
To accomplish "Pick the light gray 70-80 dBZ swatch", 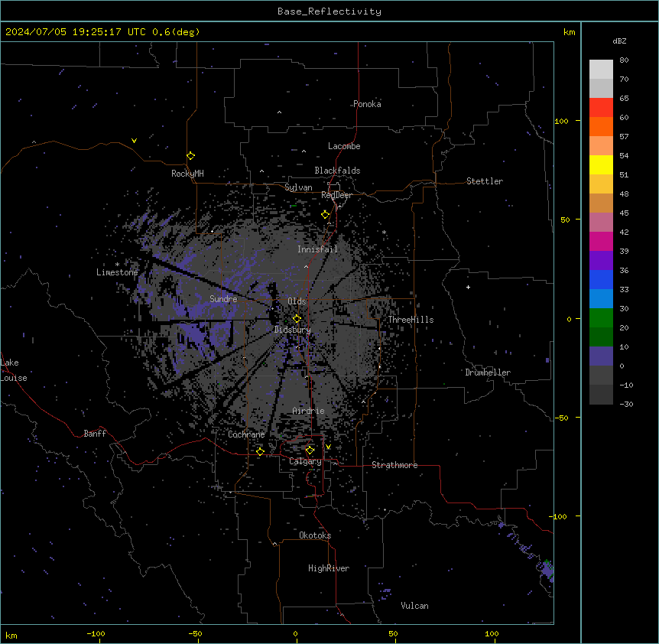I will click(x=601, y=70).
